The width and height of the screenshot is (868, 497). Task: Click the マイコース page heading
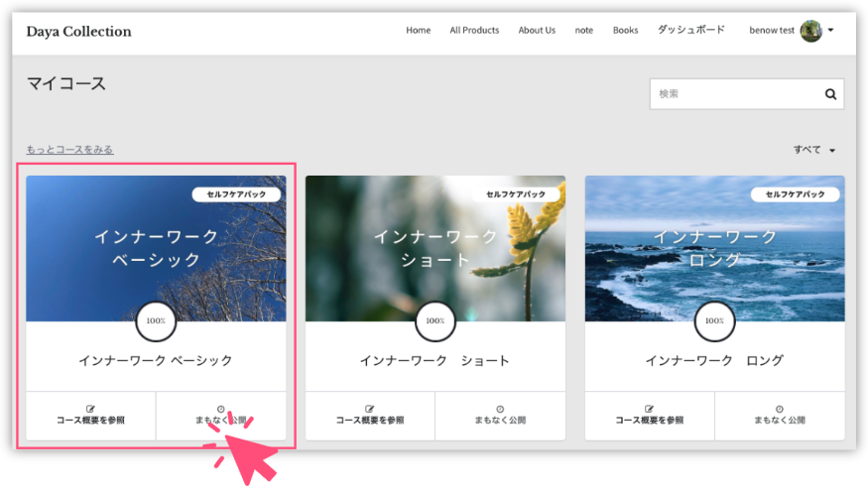click(x=66, y=83)
